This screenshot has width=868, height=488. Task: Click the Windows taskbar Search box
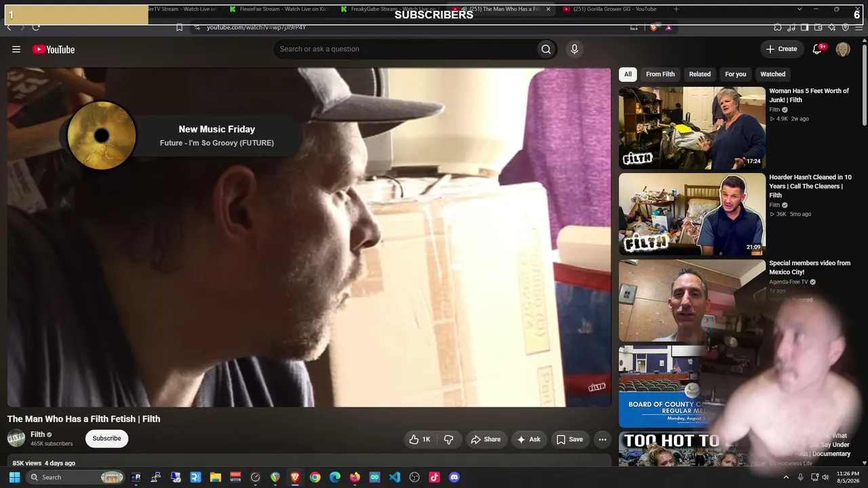click(x=75, y=477)
